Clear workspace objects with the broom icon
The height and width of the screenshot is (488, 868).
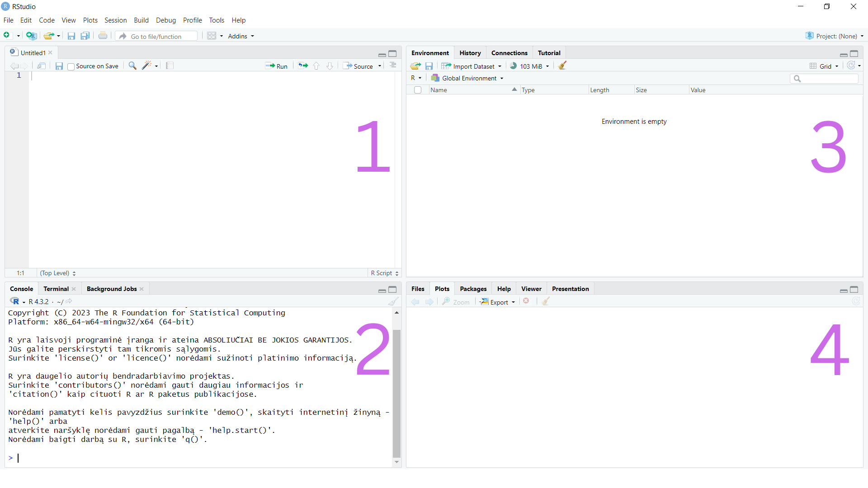(562, 66)
